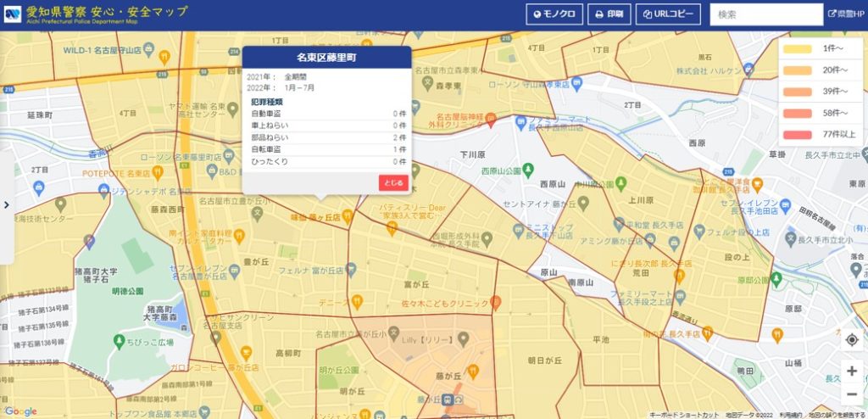Select the 富が丘 district label
868x419 pixels.
point(417,285)
